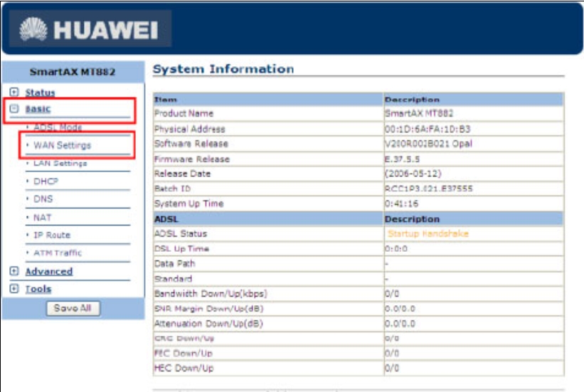
Task: Go to the DHCP configuration page
Action: pos(46,181)
